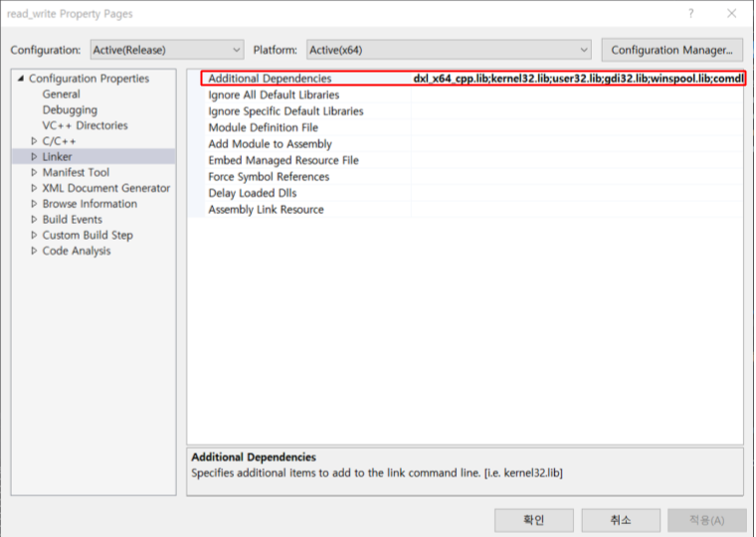This screenshot has height=537, width=756.
Task: Select the Delay Loaded Dlls property
Action: point(253,193)
